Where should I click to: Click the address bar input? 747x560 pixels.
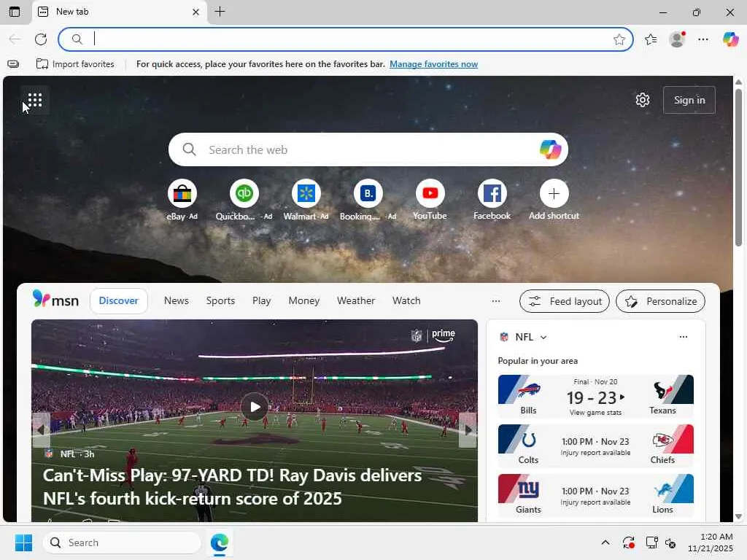click(x=345, y=39)
